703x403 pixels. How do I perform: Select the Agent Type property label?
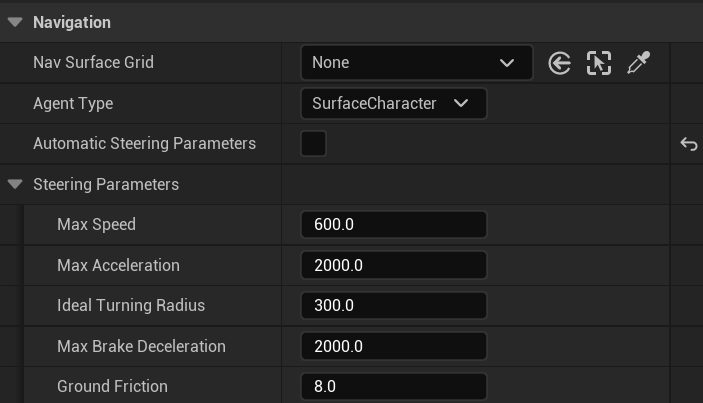(x=73, y=104)
